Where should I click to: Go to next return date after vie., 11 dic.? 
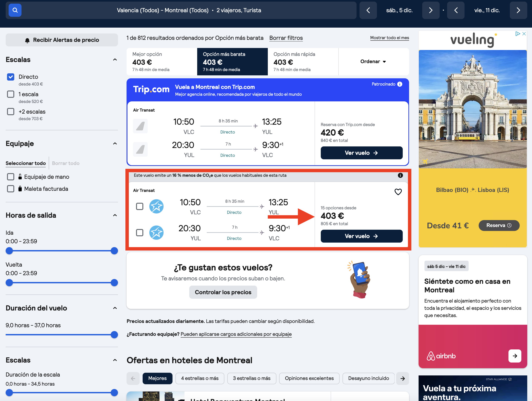518,10
